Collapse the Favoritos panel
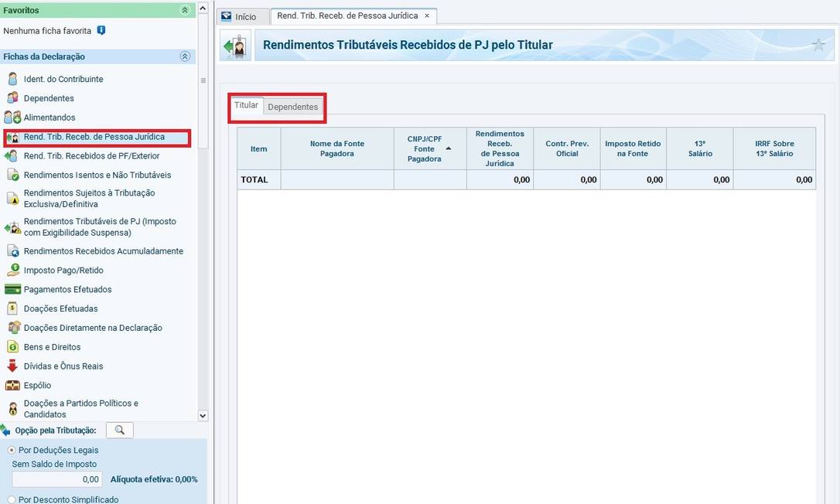The image size is (840, 504). coord(184,10)
